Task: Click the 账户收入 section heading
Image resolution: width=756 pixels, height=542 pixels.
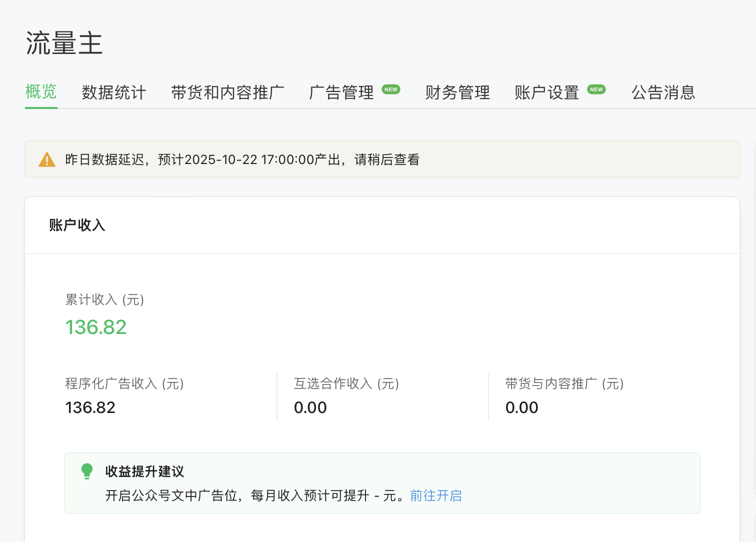Action: tap(77, 225)
